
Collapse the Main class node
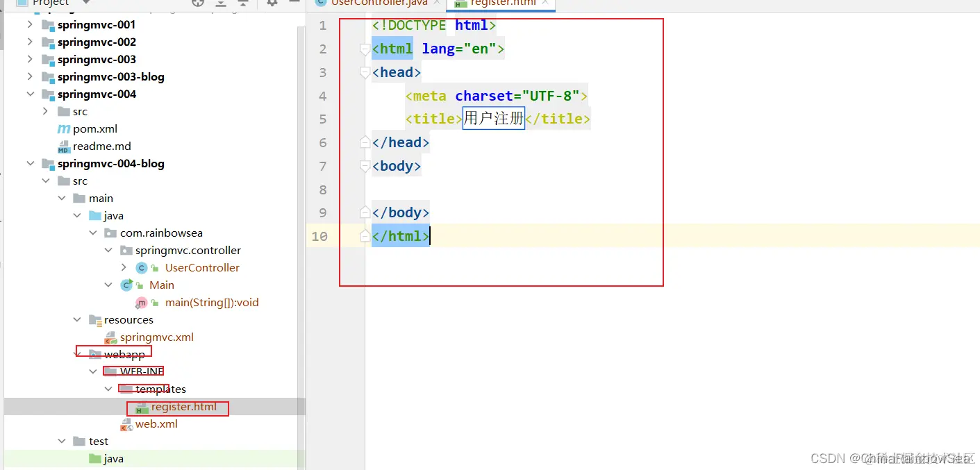coord(108,285)
